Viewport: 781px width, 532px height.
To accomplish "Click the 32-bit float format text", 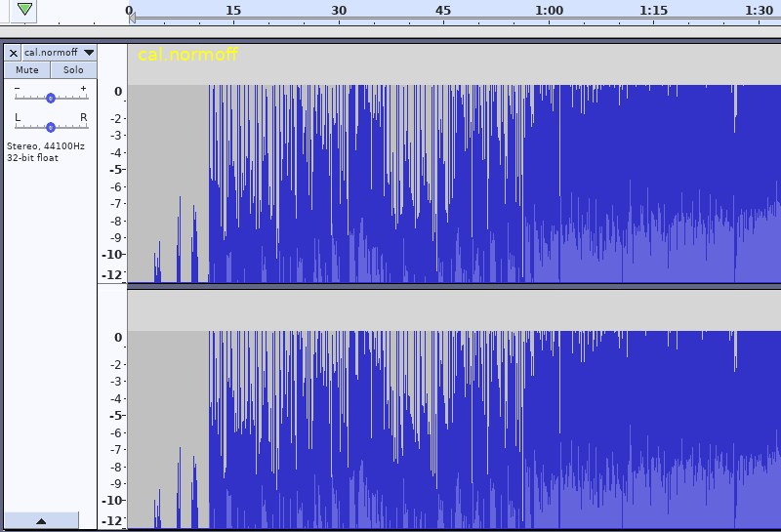I will coord(32,158).
